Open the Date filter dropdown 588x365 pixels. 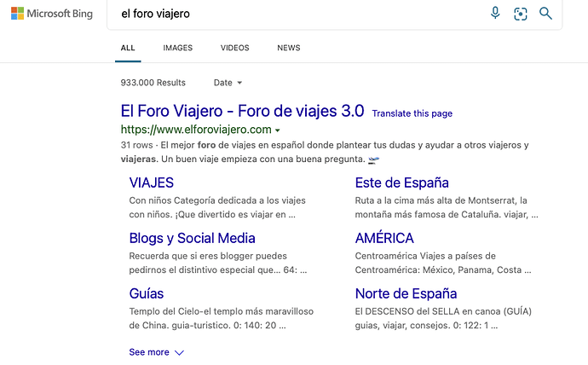click(x=228, y=83)
